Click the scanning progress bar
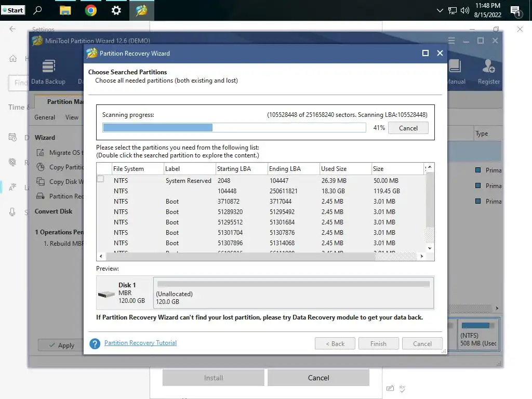This screenshot has height=399, width=532. [234, 128]
